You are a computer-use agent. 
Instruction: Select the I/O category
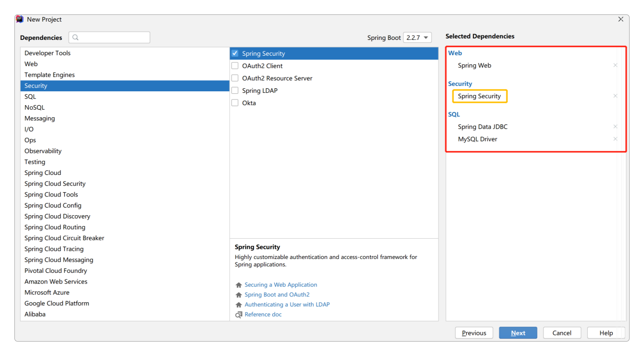(125, 129)
